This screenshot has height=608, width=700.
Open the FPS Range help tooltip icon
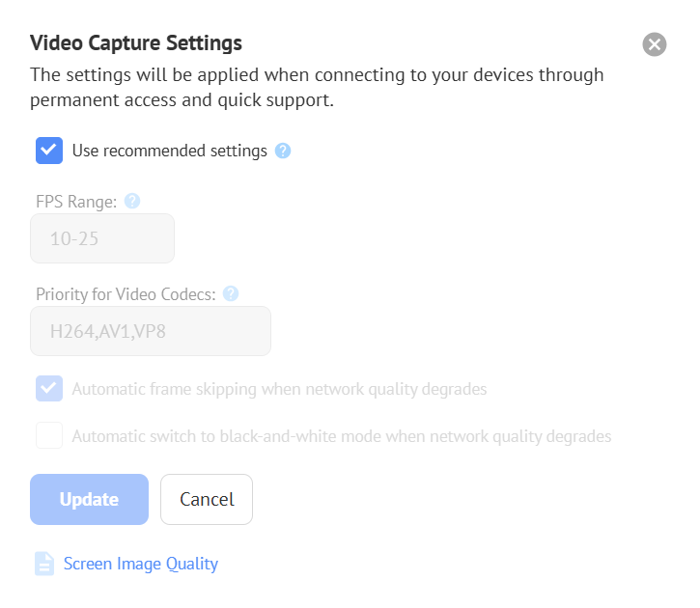click(132, 201)
